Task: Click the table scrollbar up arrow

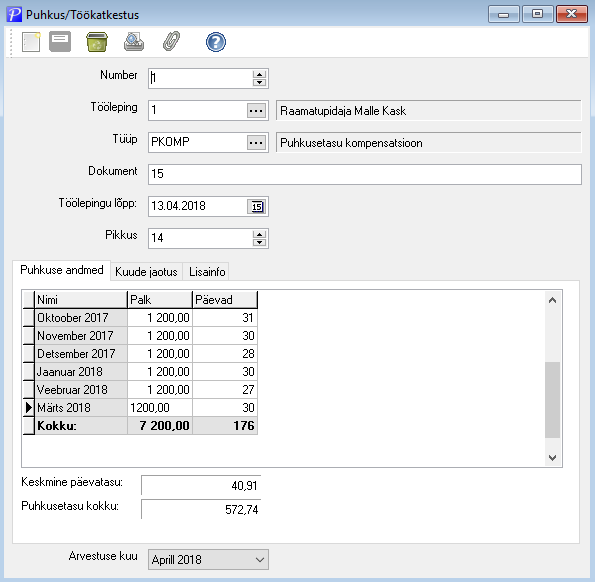Action: [x=552, y=300]
